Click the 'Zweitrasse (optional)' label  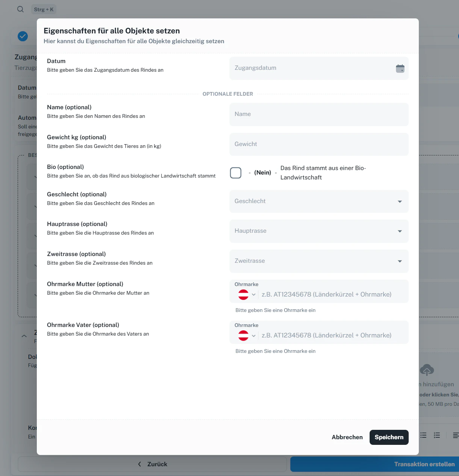point(76,254)
